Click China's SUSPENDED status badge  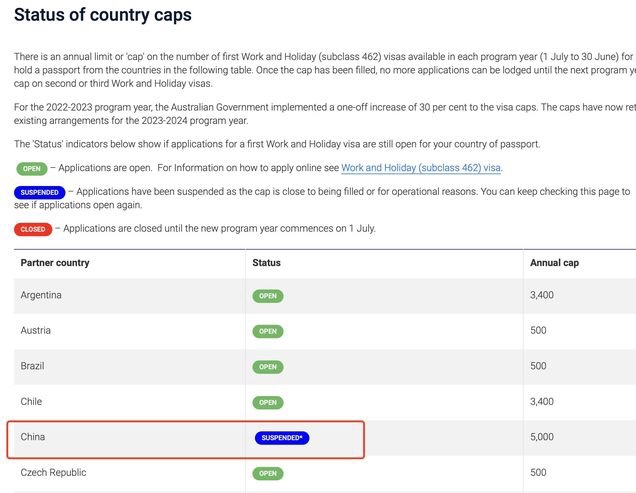(x=281, y=438)
